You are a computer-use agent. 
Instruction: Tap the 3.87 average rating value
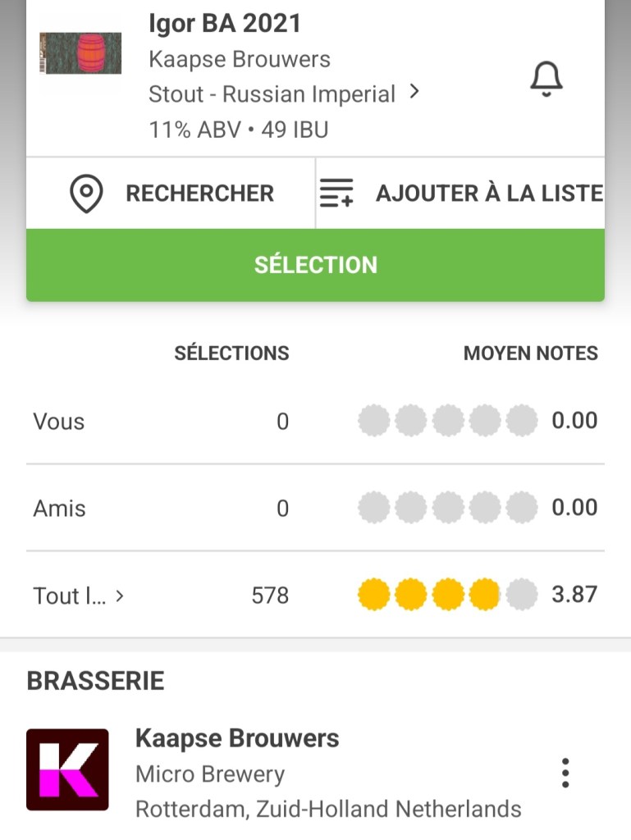(574, 595)
